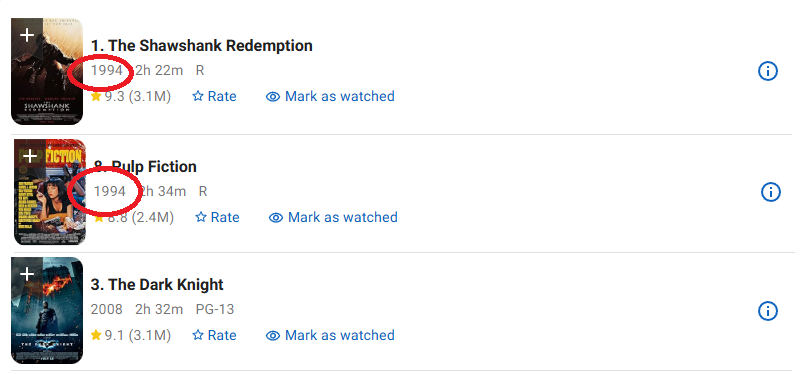809x374 pixels.
Task: Mark Pulp Fiction as watched
Action: click(333, 217)
